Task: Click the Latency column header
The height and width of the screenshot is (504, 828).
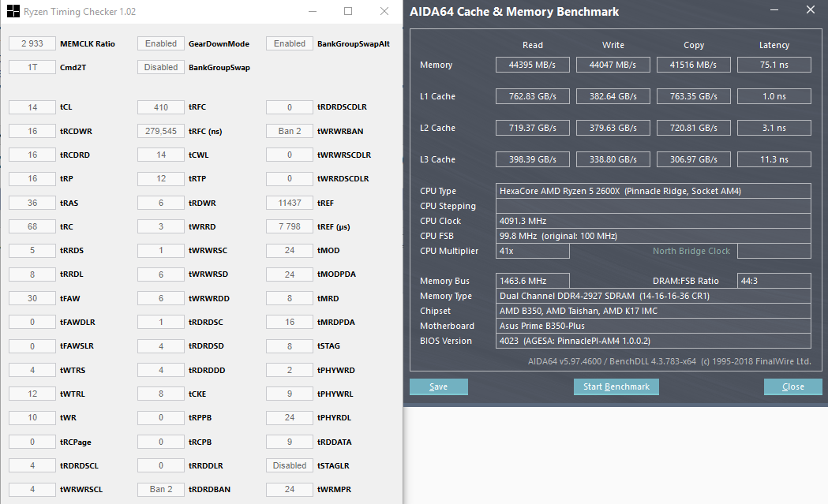Action: [x=774, y=45]
